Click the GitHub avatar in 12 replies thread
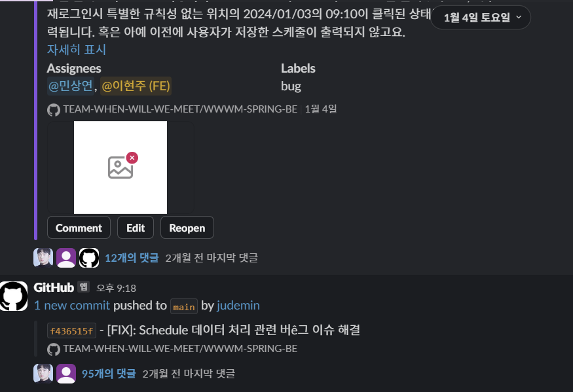Screen dimensions: 573x392 [89, 258]
